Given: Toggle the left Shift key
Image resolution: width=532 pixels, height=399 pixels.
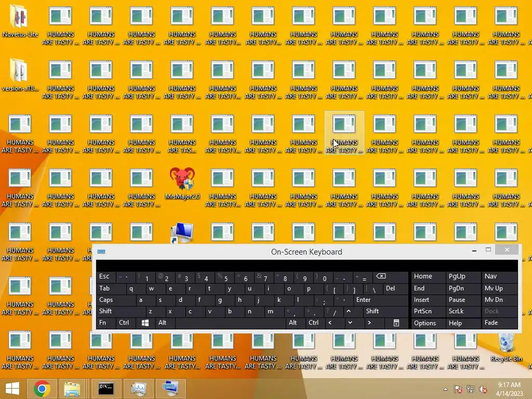Looking at the screenshot, I should click(121, 312).
